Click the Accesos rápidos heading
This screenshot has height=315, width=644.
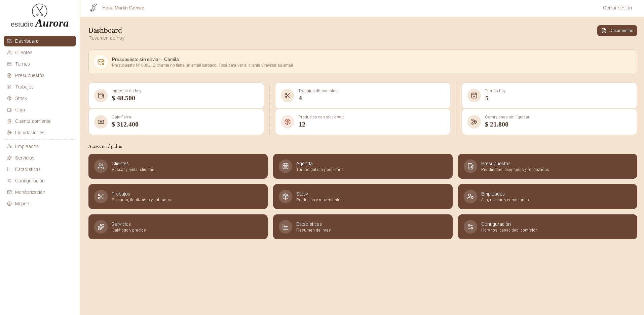coord(105,146)
